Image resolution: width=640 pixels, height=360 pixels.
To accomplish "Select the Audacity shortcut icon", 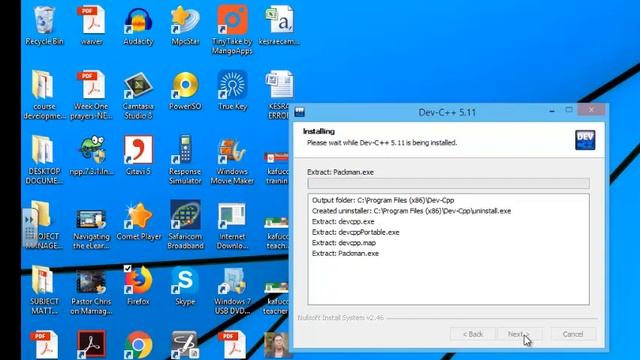I will 138,25.
